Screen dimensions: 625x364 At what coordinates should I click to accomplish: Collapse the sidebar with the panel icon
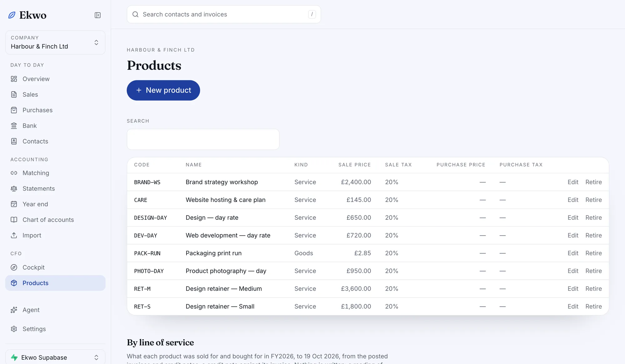(x=97, y=15)
